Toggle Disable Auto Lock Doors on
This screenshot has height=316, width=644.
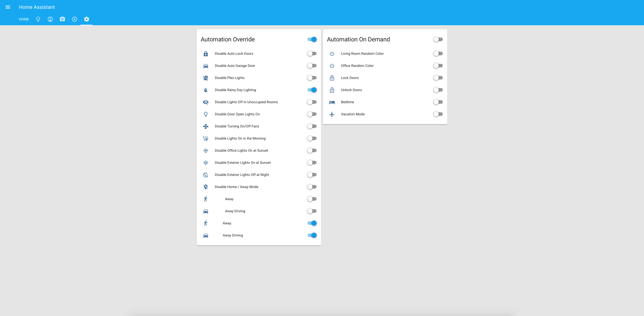coord(312,54)
